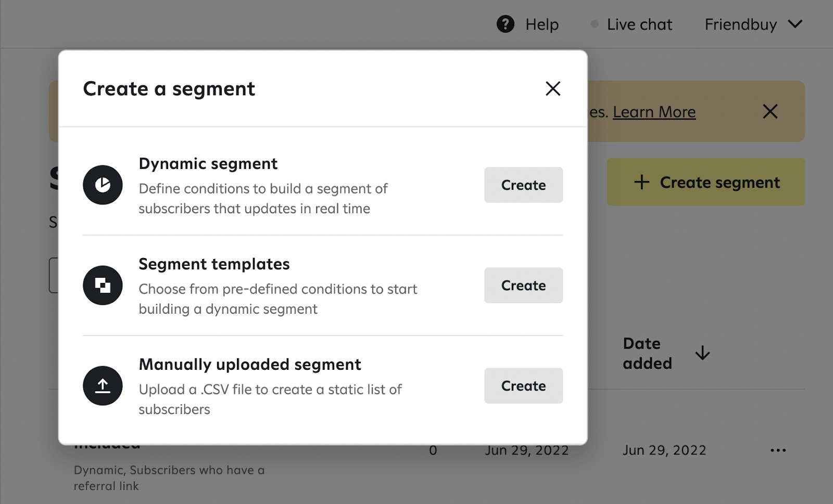Click the Create segment button label
833x504 pixels.
coord(720,183)
